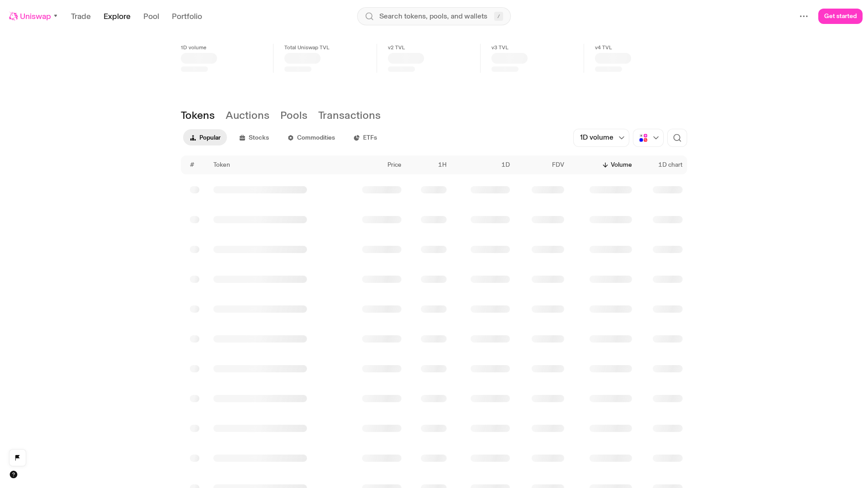Switch to the Tokens tab

(x=198, y=115)
